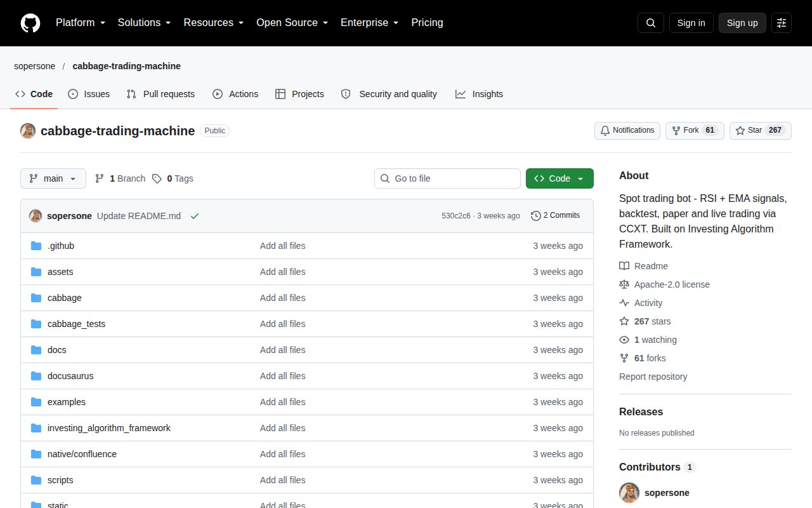The width and height of the screenshot is (812, 508).
Task: Click the fork icon beside 61 forks
Action: pyautogui.click(x=624, y=358)
